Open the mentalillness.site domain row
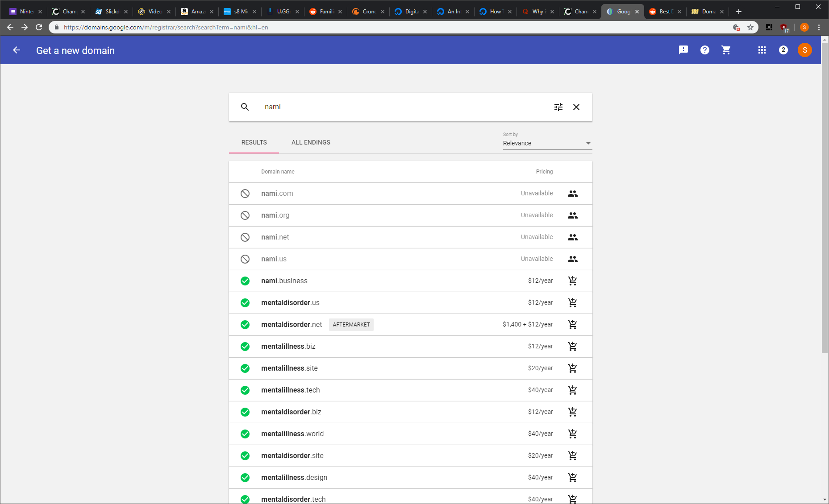The width and height of the screenshot is (829, 504). (x=411, y=368)
